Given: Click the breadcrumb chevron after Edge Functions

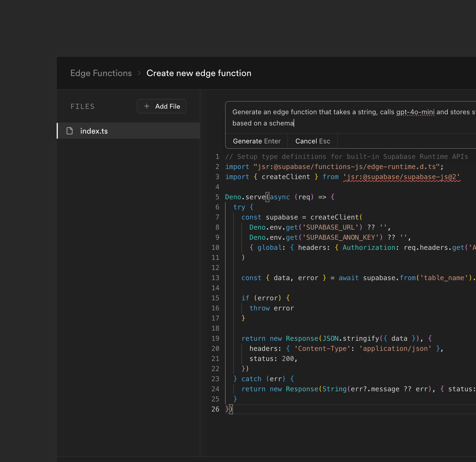Looking at the screenshot, I should tap(139, 73).
